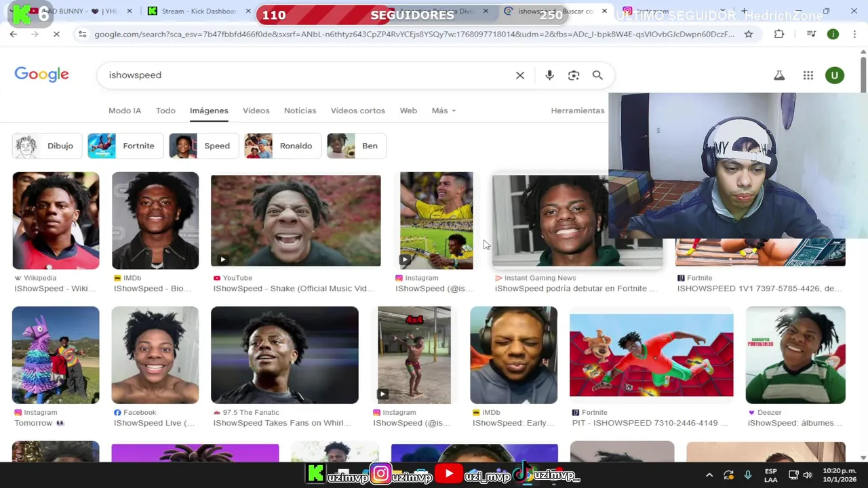Open Google Lens image search
868x488 pixels.
574,75
